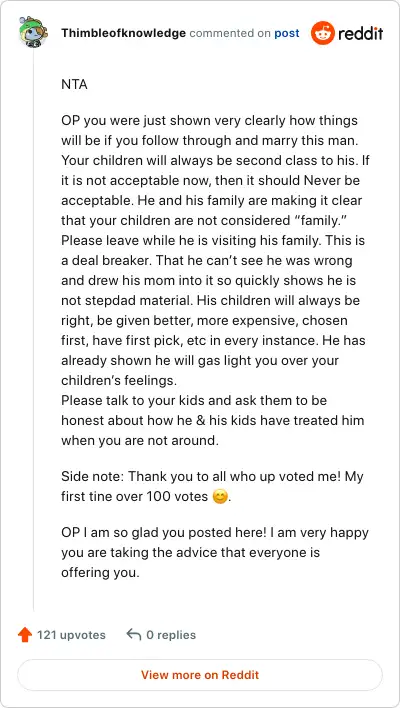400x708 pixels.
Task: Click the orange Reddit Snoo logo icon
Action: (x=323, y=33)
